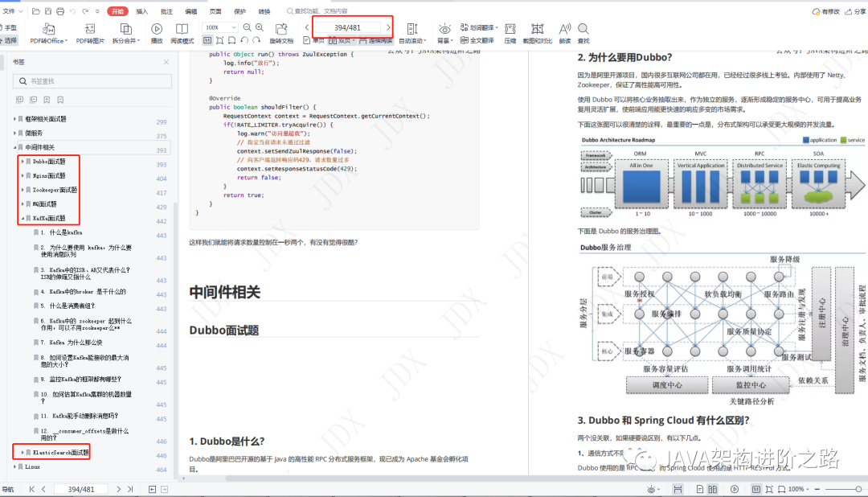Toggle double-page layout in status bar
The width and height of the screenshot is (868, 497).
pos(713,489)
